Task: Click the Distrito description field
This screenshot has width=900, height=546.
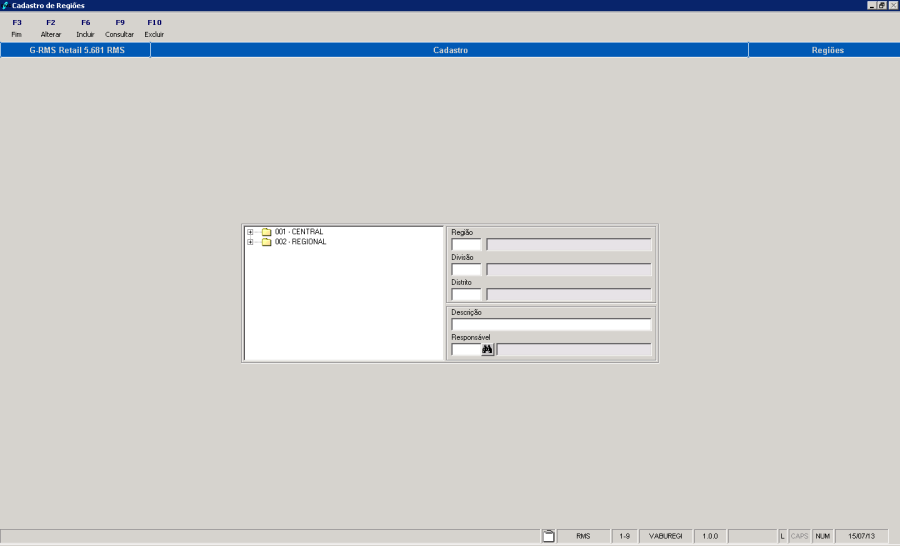Action: pos(569,295)
